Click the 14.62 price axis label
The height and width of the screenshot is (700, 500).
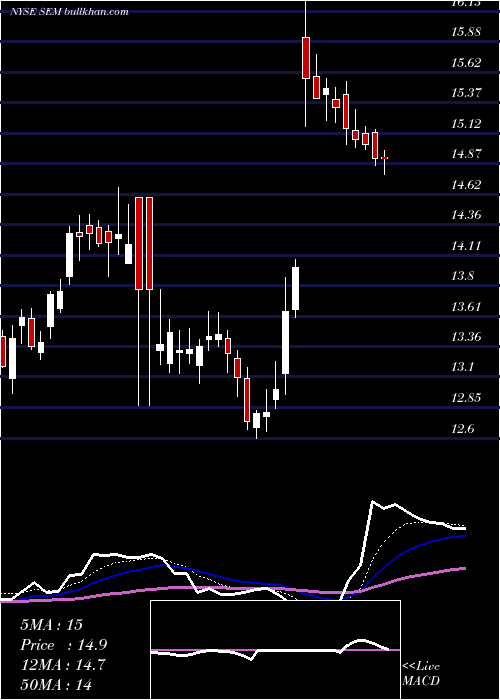tap(466, 184)
